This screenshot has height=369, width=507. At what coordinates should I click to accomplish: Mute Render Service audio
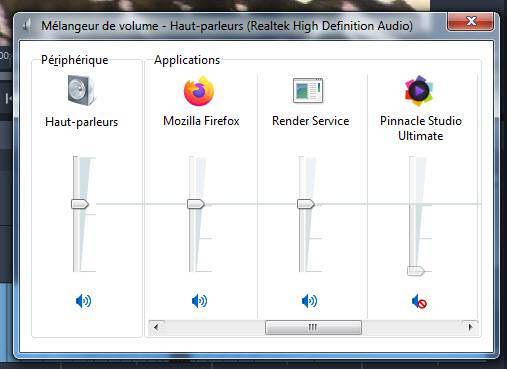[x=309, y=301]
